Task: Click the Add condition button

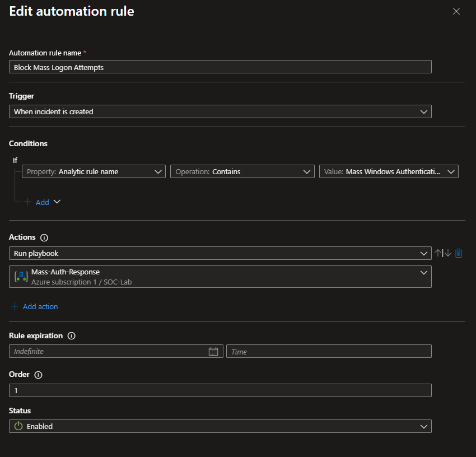Action: (42, 202)
